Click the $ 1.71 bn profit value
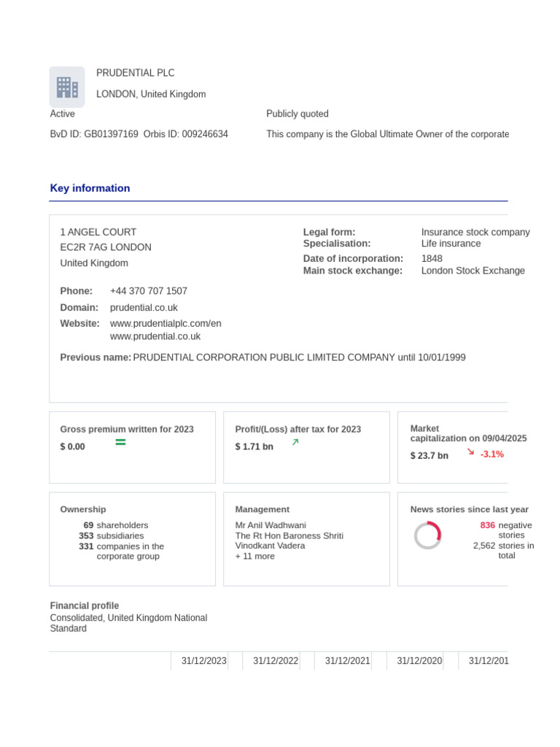 [254, 447]
